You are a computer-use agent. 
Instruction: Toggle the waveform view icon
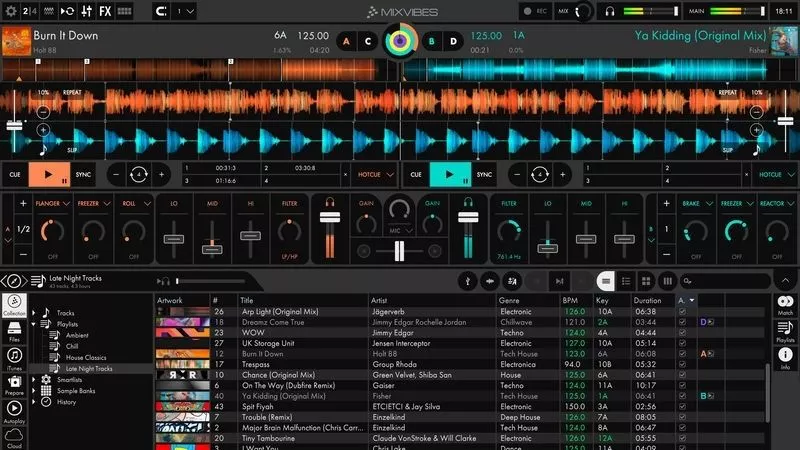click(x=48, y=11)
